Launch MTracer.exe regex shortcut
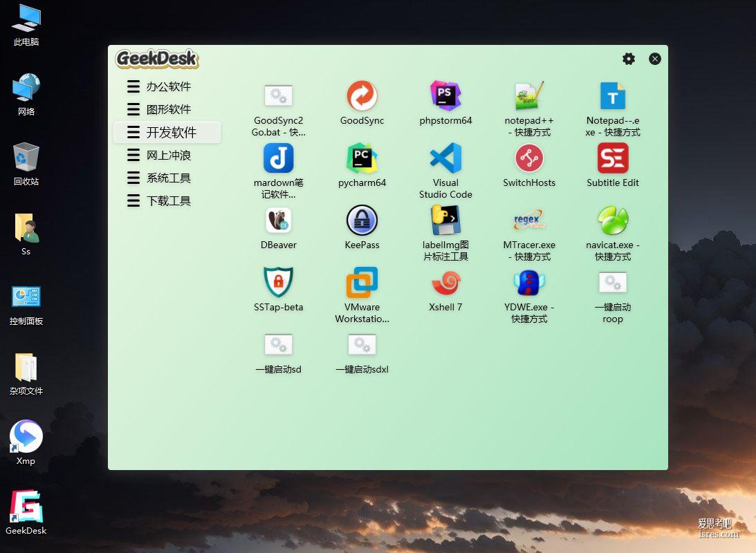The image size is (756, 553). point(529,220)
